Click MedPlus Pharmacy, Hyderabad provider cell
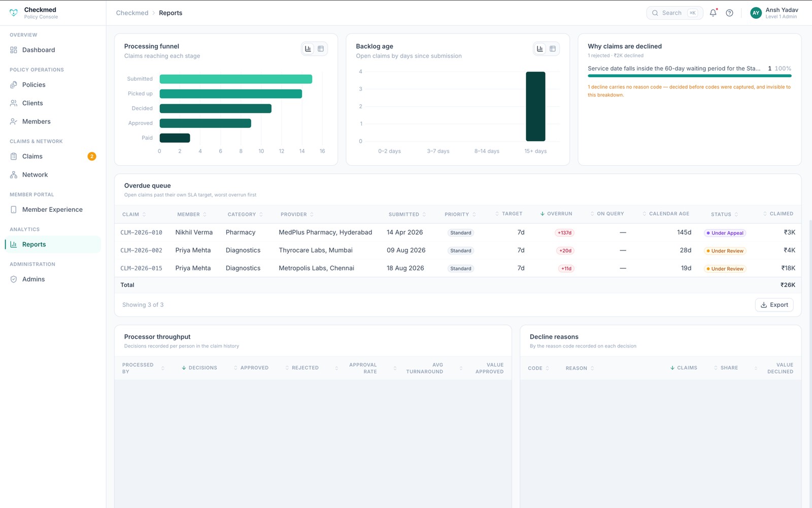 coord(325,232)
